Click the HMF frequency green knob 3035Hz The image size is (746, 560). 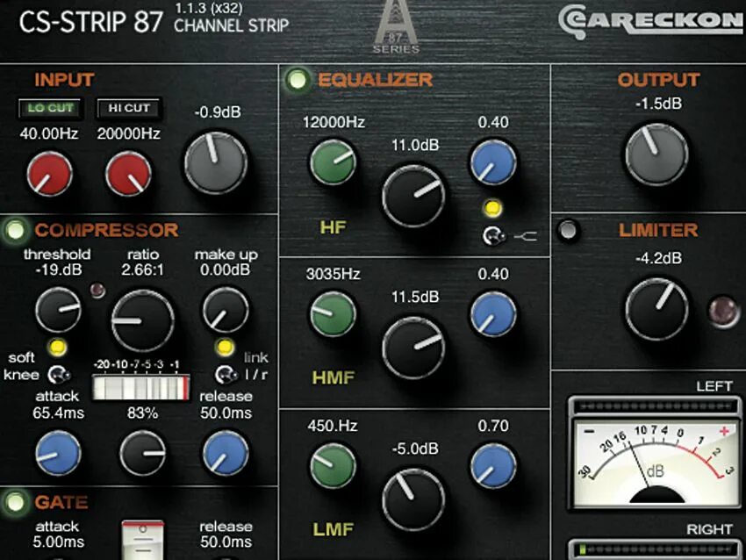click(333, 314)
